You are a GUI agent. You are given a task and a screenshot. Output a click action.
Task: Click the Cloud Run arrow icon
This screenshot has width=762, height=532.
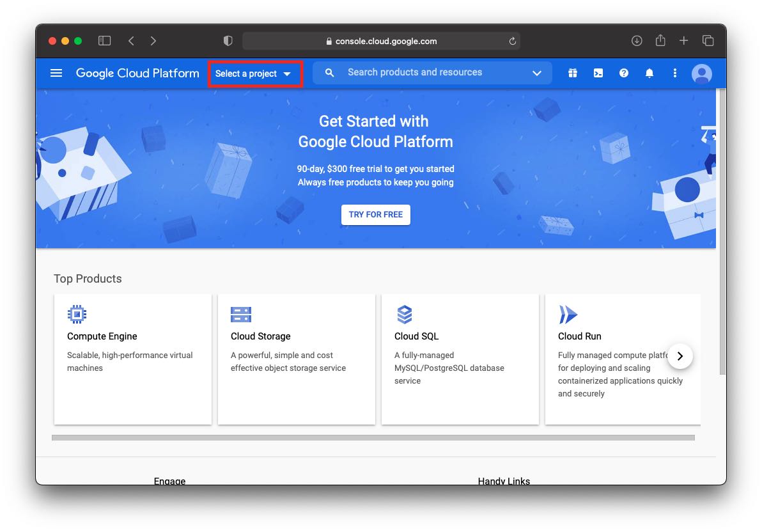(568, 314)
